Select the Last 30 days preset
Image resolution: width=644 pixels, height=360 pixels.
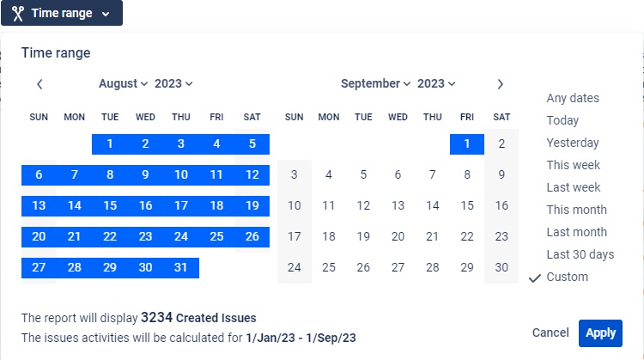[580, 254]
